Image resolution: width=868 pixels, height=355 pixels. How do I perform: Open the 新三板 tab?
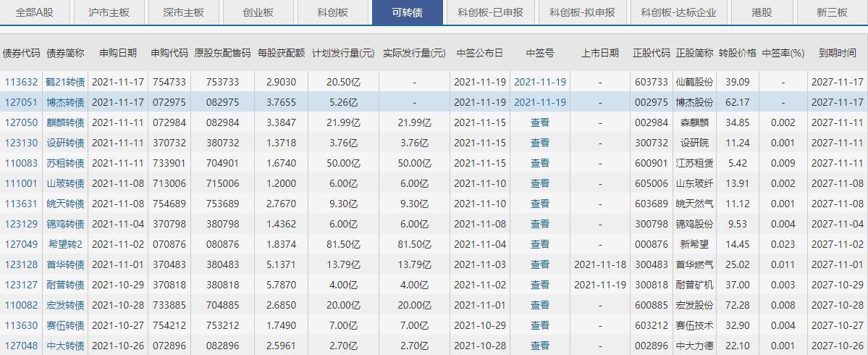pyautogui.click(x=832, y=12)
